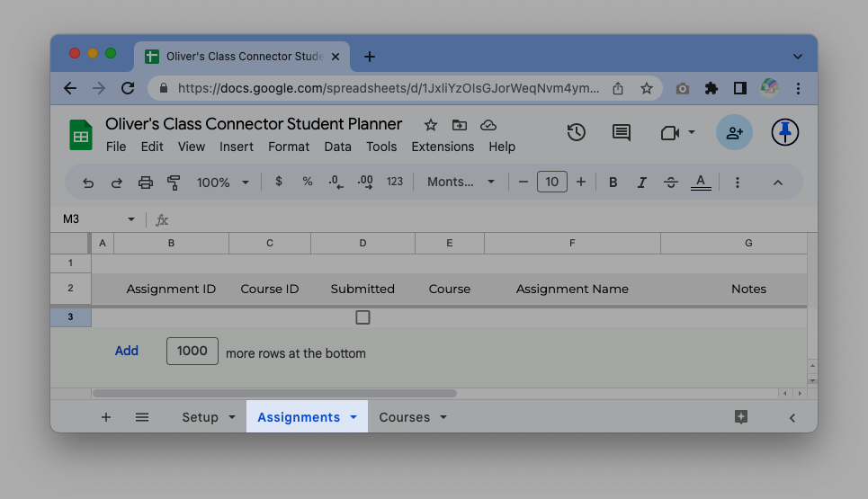The image size is (868, 499).
Task: Open Setup sheet tab menu arrow
Action: pyautogui.click(x=232, y=417)
